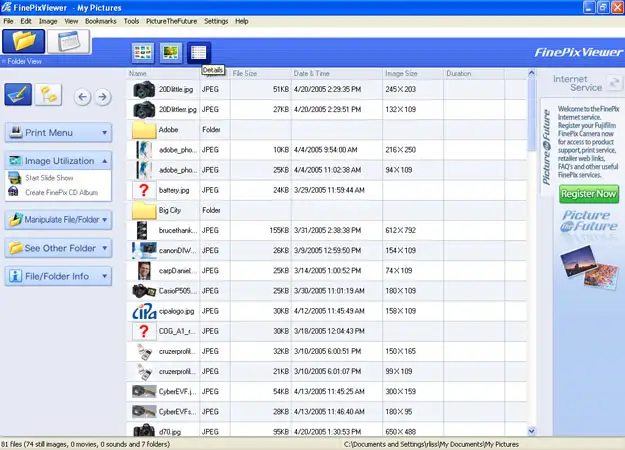The height and width of the screenshot is (450, 625).
Task: Click the 3/29/2005 11:59:44 AM date cell
Action: (x=329, y=190)
